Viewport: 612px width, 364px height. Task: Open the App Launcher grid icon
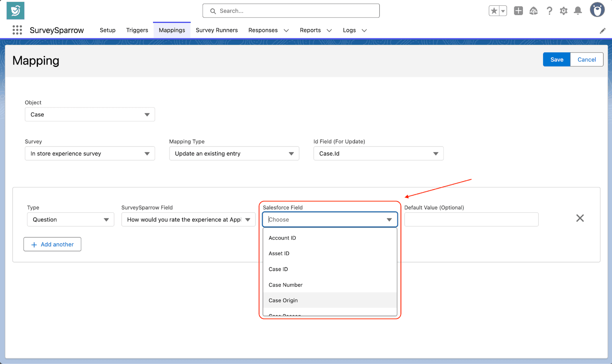tap(17, 30)
